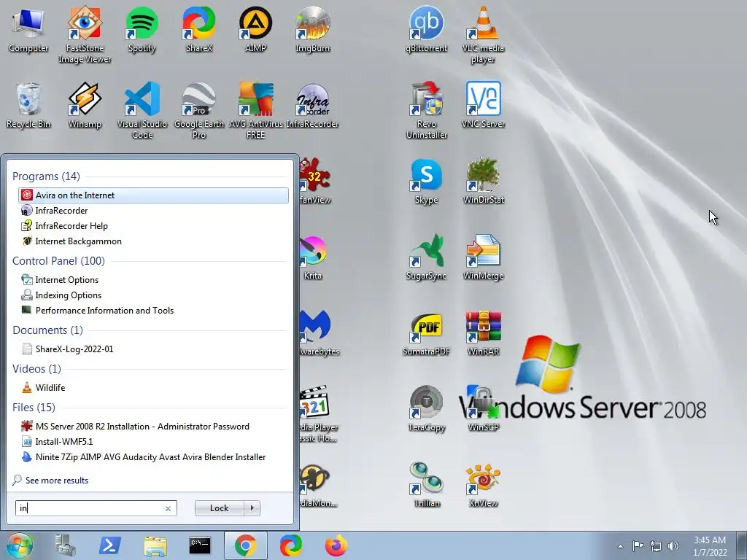Play the Wildlife video result

click(153, 388)
